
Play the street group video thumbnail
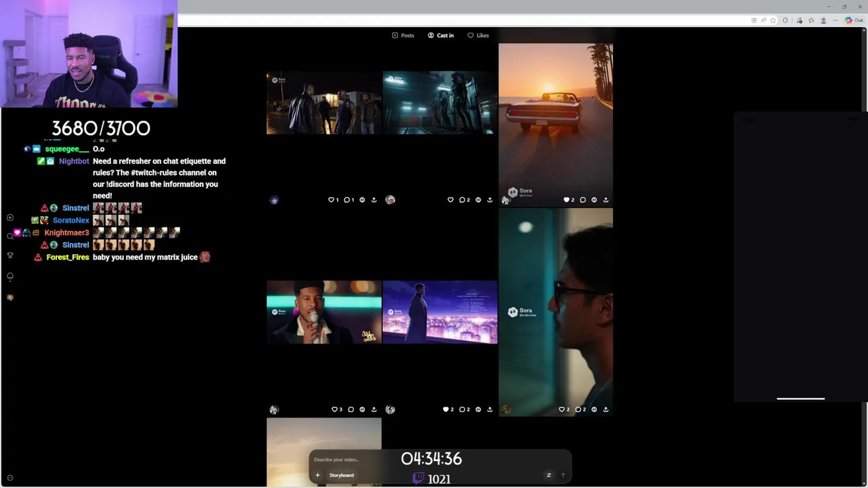point(324,102)
